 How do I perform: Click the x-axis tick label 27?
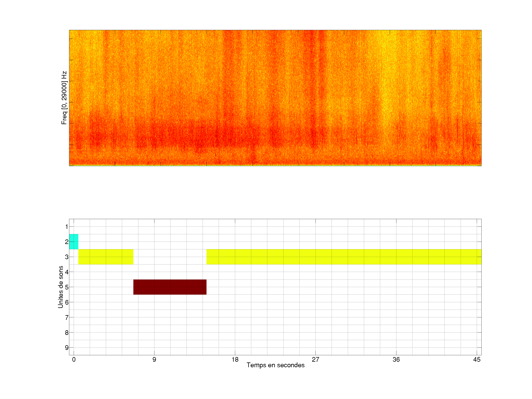(x=316, y=359)
